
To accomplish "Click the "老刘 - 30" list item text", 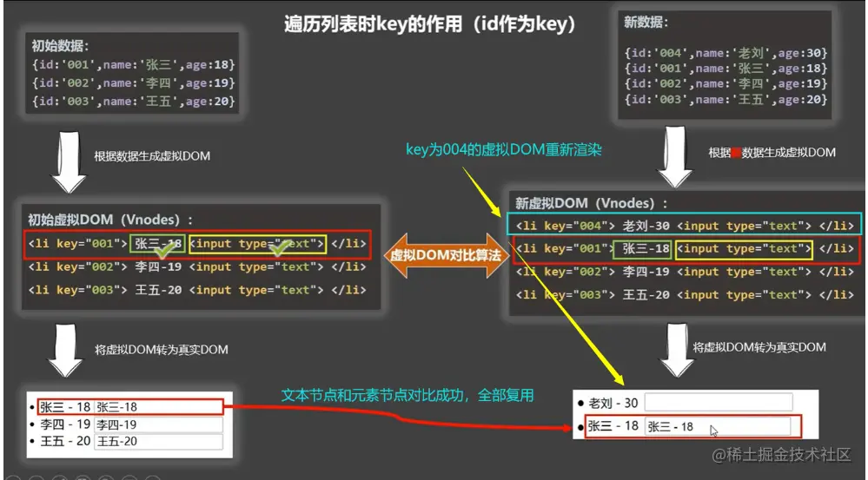I will (x=613, y=403).
